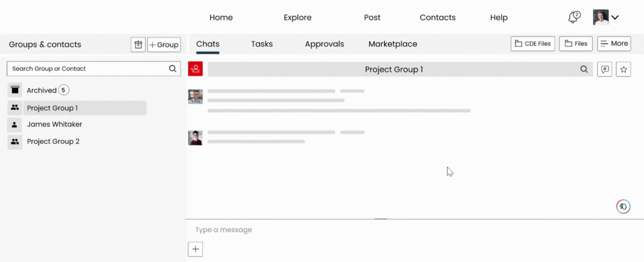This screenshot has width=644, height=262.
Task: Expand the Archived groups list
Action: click(41, 90)
